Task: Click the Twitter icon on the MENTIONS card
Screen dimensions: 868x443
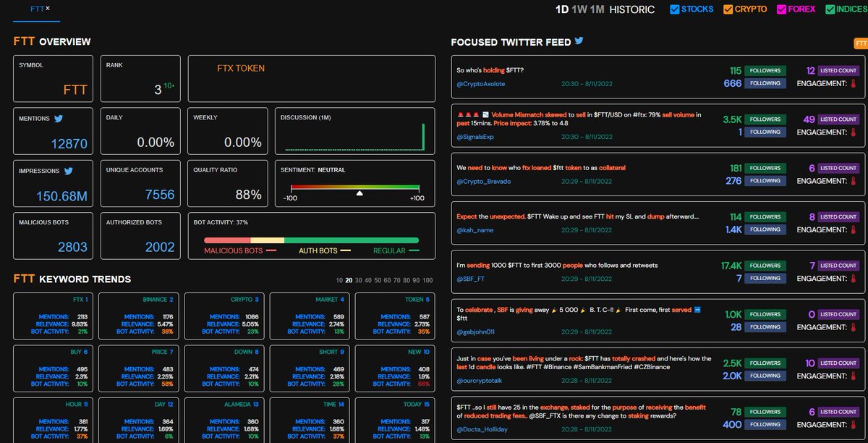Action: tap(59, 118)
